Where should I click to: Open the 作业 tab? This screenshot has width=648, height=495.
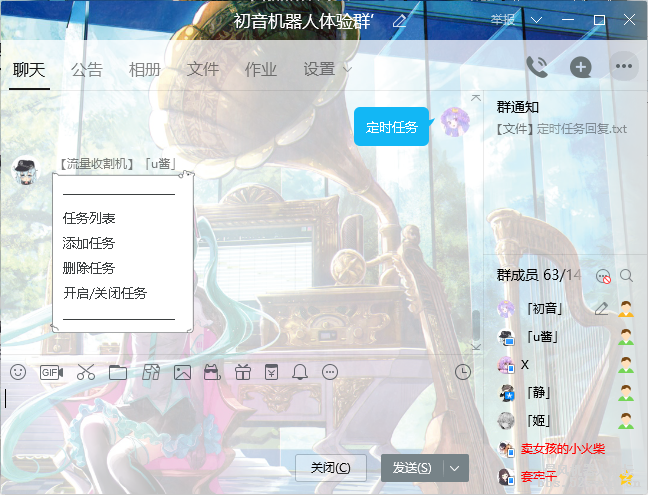260,69
